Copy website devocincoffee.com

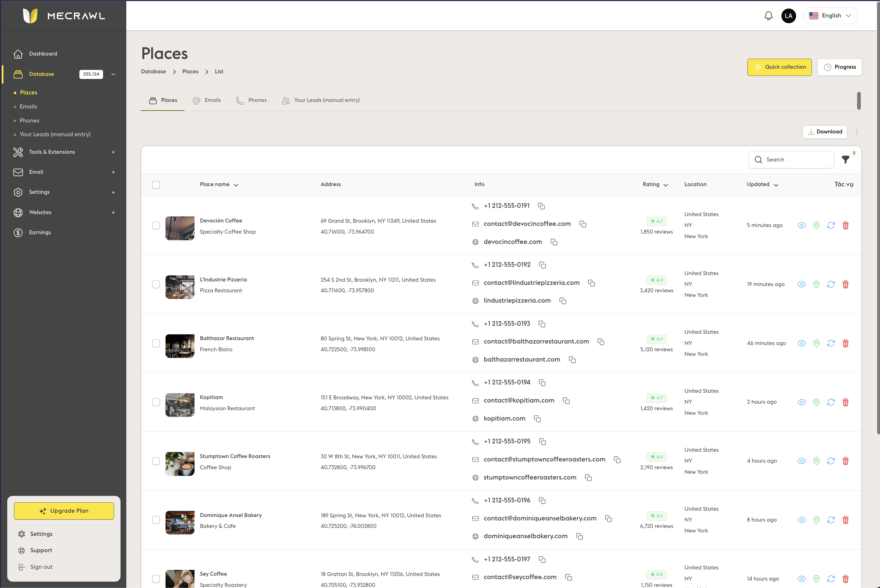554,242
